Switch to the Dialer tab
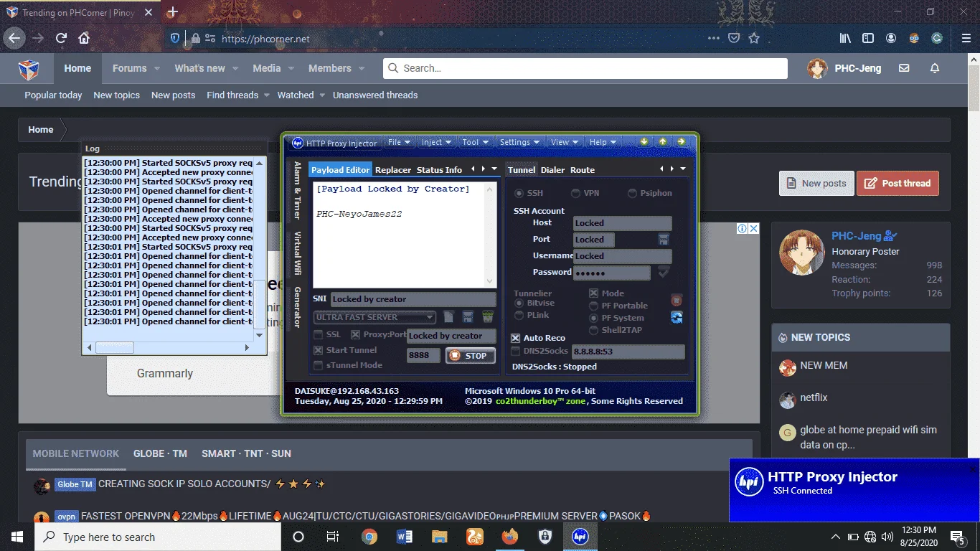The width and height of the screenshot is (980, 551). pyautogui.click(x=552, y=170)
